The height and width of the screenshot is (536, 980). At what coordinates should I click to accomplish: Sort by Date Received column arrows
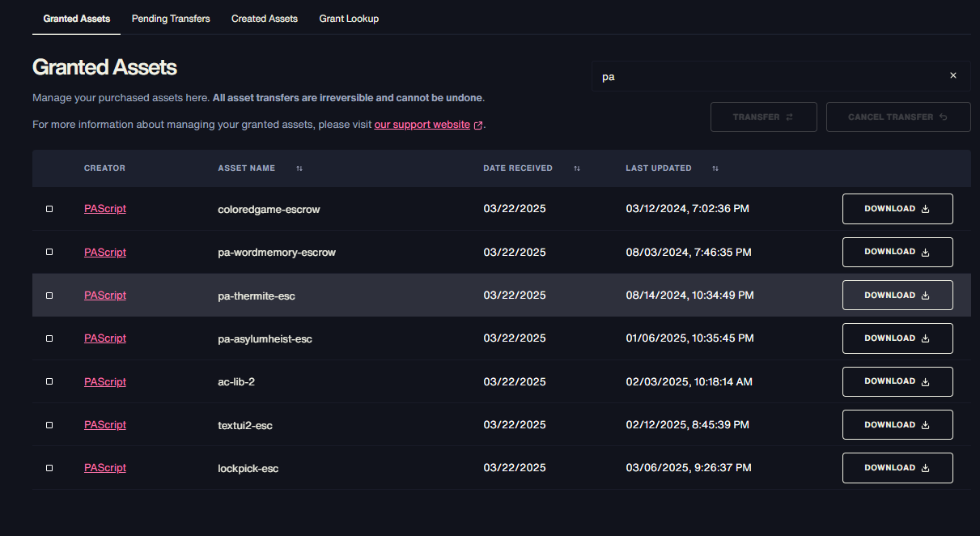577,168
